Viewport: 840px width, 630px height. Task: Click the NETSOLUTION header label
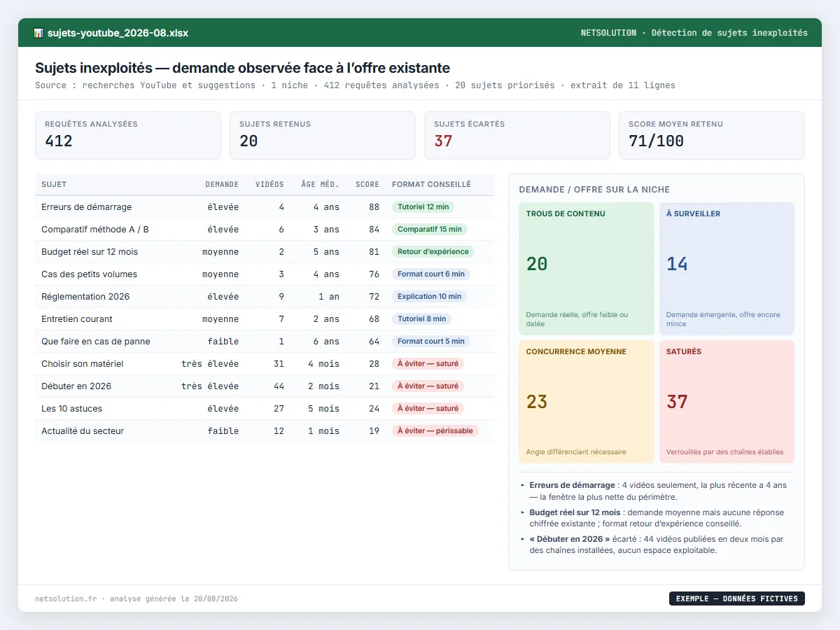coord(609,33)
